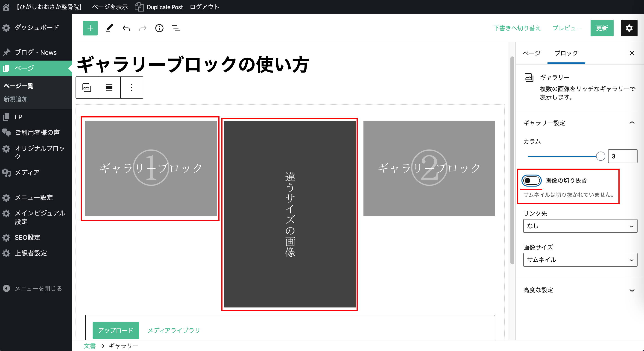Toggle the settings gear sidebar button
The height and width of the screenshot is (351, 644).
pos(629,28)
